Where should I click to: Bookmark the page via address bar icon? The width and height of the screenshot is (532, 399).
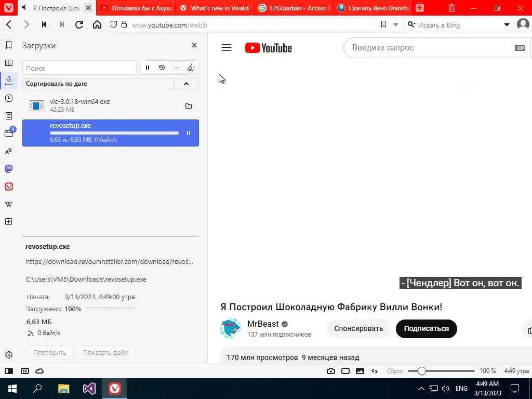(x=383, y=24)
